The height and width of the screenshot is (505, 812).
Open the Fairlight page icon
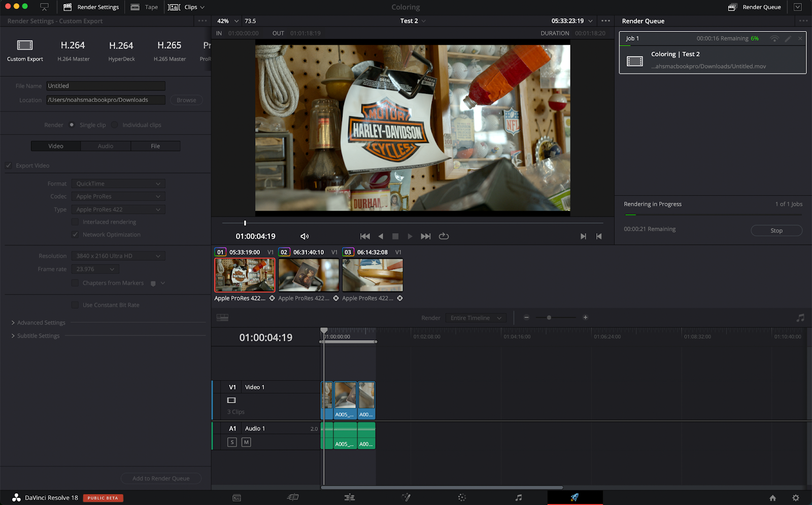(x=518, y=498)
